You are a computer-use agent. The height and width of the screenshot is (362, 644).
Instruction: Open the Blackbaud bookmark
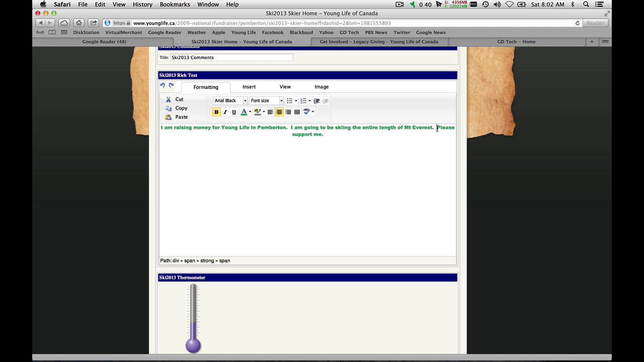pos(301,33)
